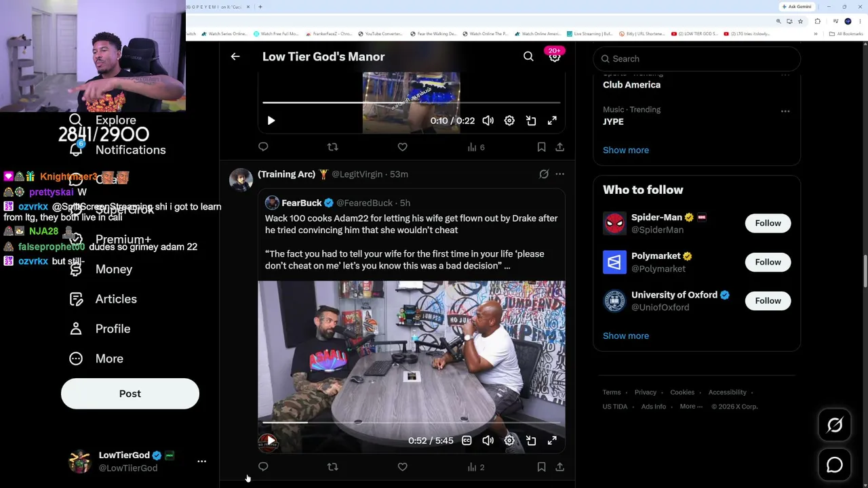Repost the LegitVirgin post
The height and width of the screenshot is (488, 868).
(x=332, y=467)
